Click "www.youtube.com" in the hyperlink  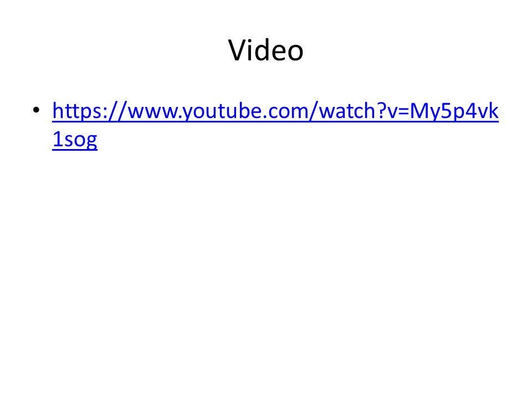[217, 111]
